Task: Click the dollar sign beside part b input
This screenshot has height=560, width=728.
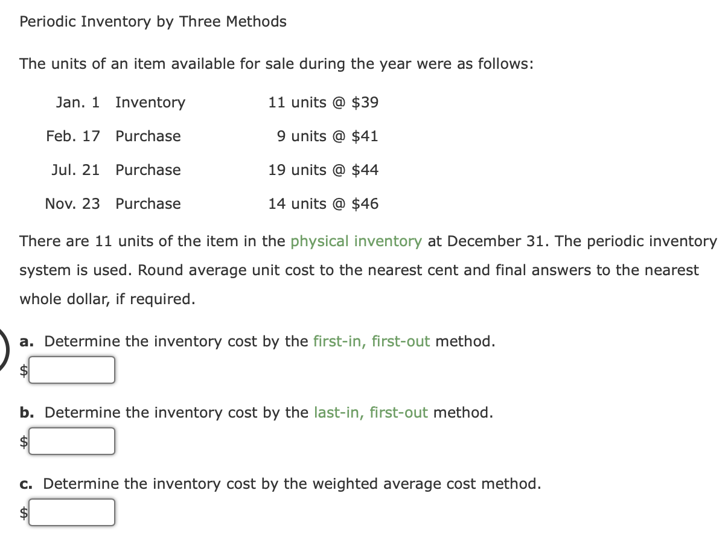Action: 23,442
